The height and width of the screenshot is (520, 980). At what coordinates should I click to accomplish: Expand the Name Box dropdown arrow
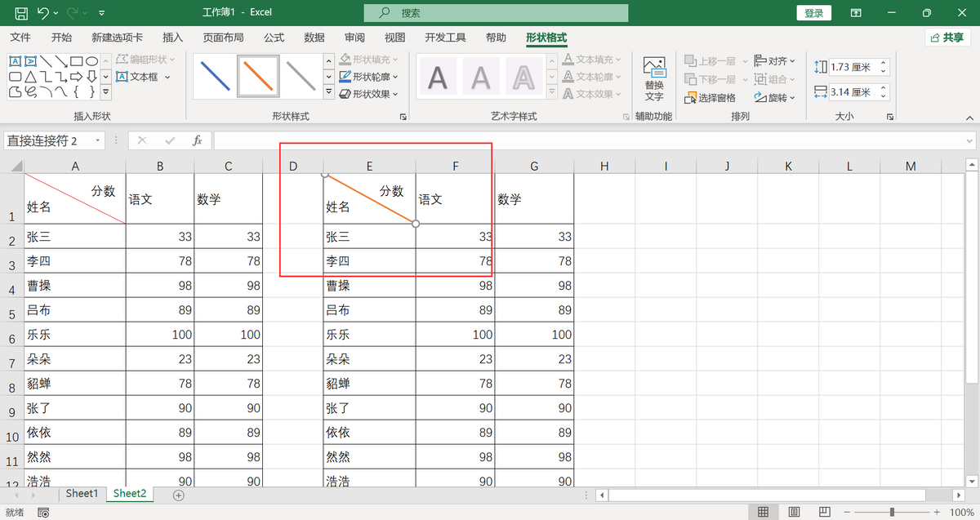(x=98, y=140)
